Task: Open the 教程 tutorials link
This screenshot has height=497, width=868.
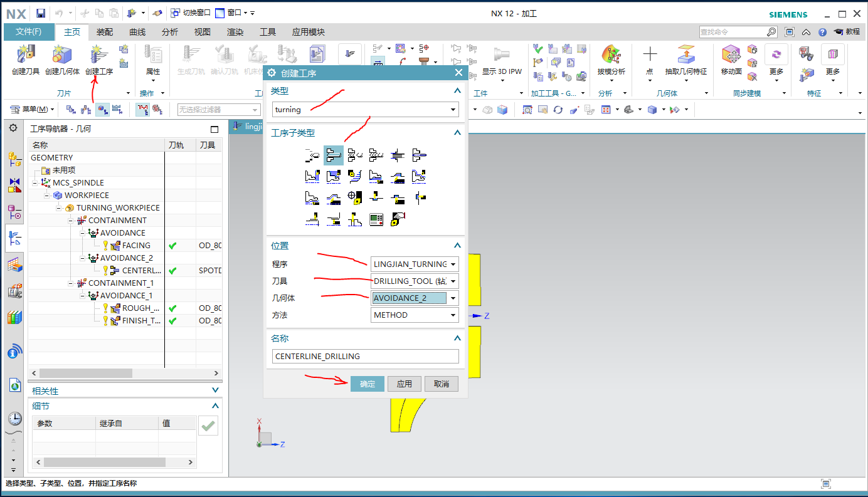Action: tap(847, 32)
